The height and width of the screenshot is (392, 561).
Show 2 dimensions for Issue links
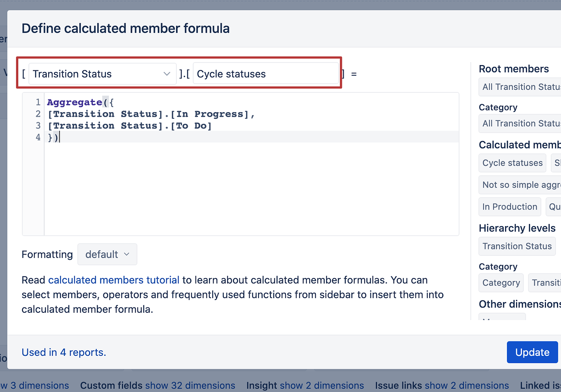(x=467, y=385)
